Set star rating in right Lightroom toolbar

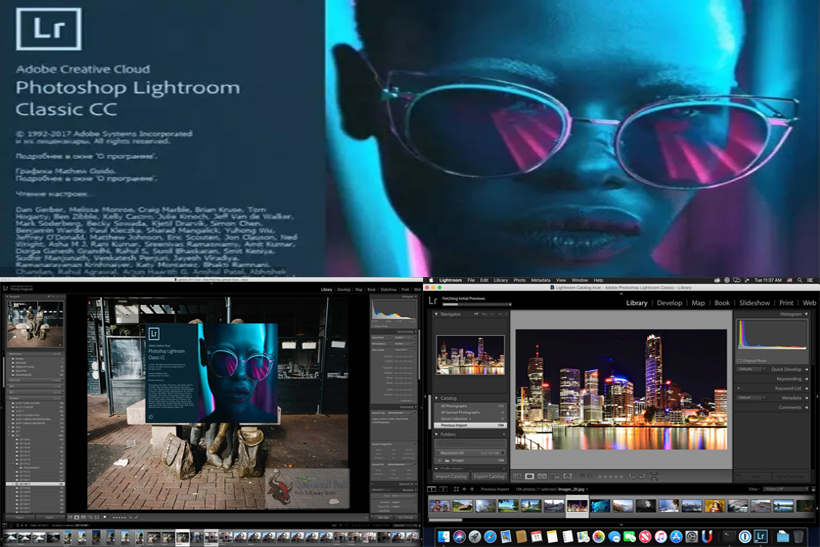coord(611,476)
